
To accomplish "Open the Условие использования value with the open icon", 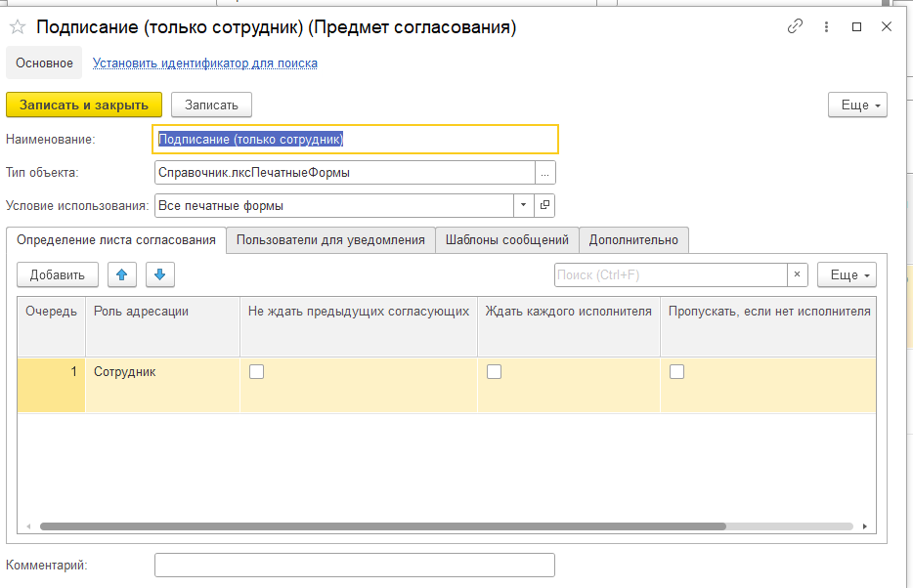I will pos(544,205).
